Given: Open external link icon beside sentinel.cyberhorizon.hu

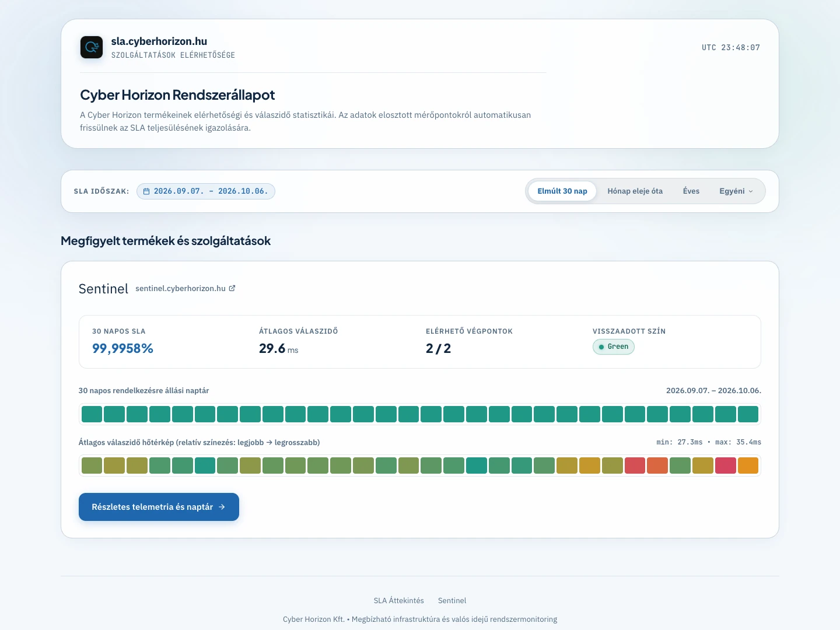Looking at the screenshot, I should [x=232, y=288].
